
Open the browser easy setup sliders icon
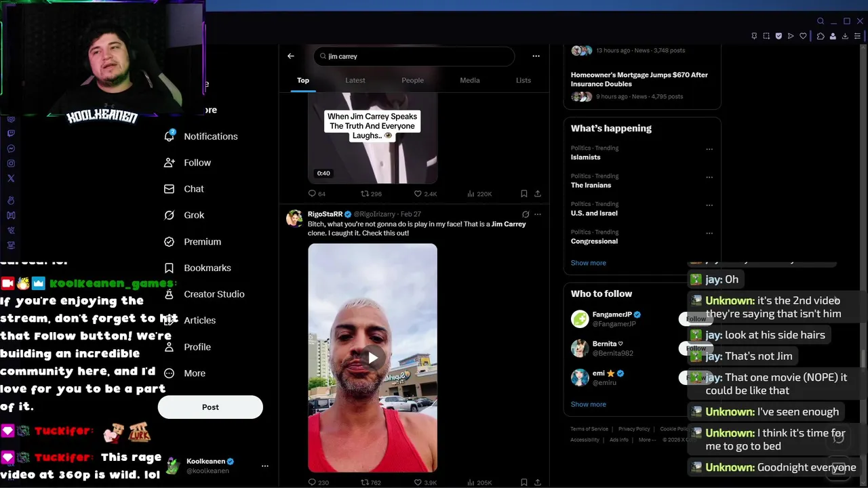click(858, 36)
